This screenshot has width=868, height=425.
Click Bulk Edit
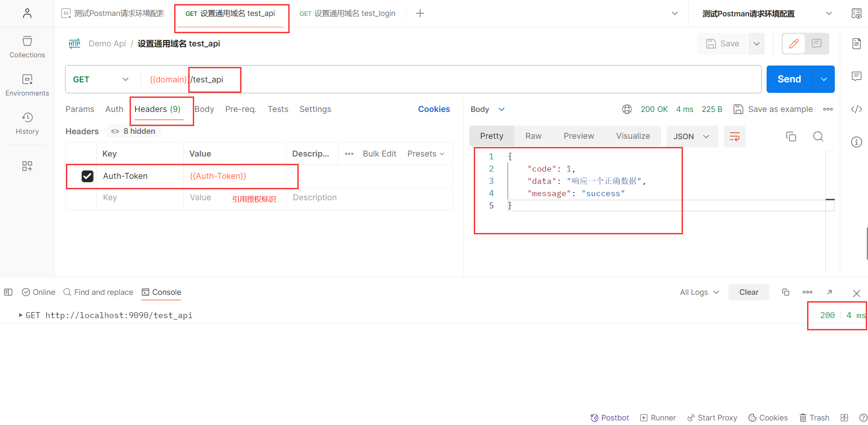click(x=379, y=154)
